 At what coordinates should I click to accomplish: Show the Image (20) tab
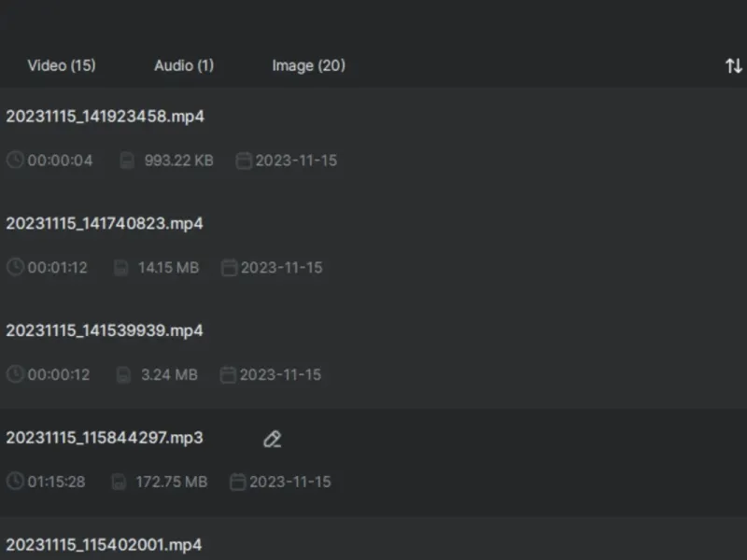[308, 65]
